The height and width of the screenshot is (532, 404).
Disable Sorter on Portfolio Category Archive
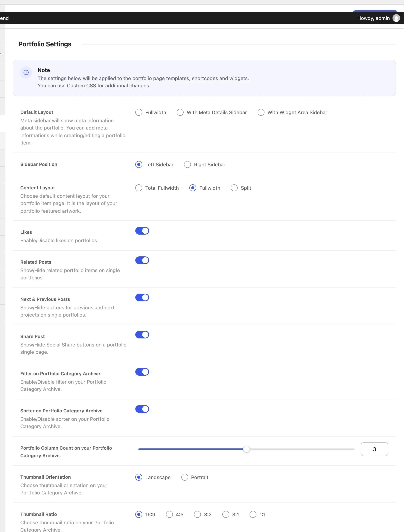tap(142, 409)
